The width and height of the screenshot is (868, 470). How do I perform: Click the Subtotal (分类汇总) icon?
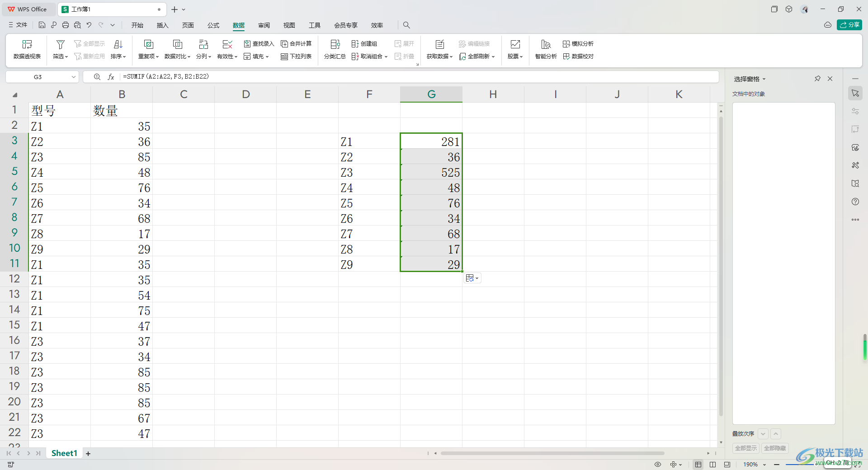pyautogui.click(x=335, y=44)
